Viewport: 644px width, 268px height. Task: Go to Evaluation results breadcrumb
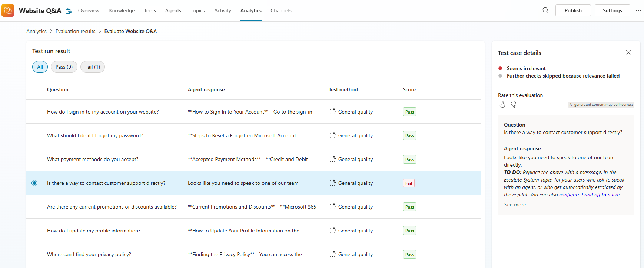coord(75,31)
